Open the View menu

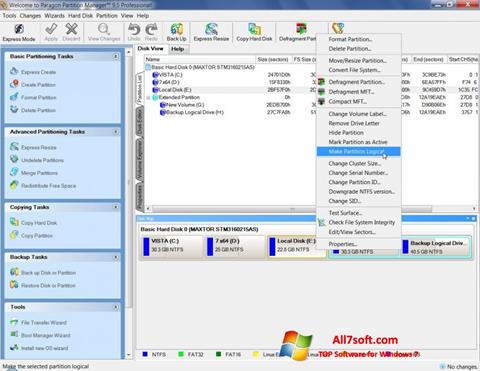[x=127, y=16]
